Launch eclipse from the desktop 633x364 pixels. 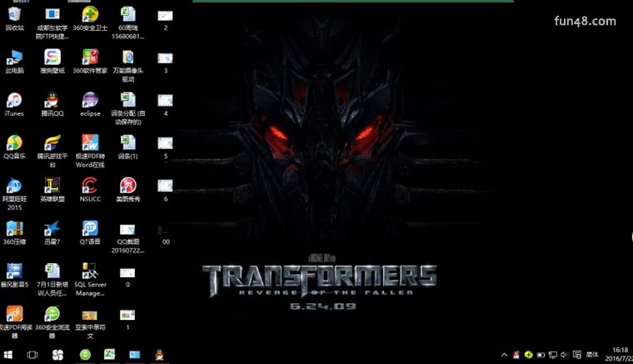click(x=90, y=100)
